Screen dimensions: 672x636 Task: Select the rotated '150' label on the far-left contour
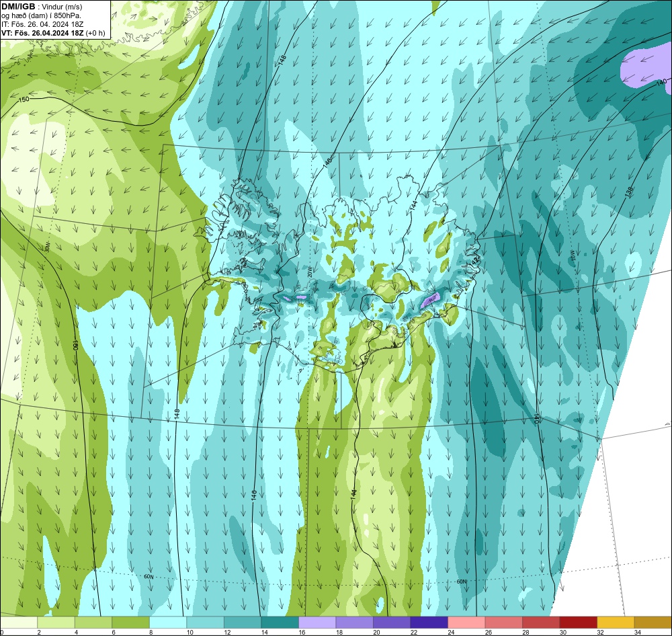tap(76, 346)
